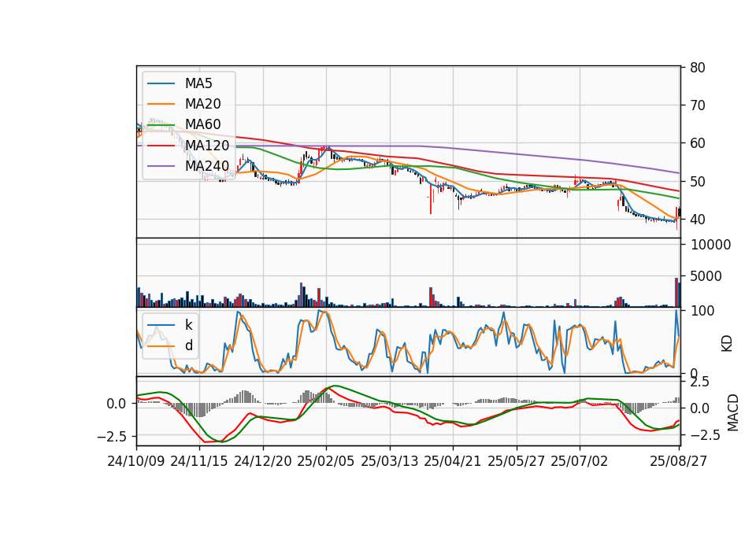This screenshot has height=543, width=756.
Task: Click the 25/04/21 date label
Action: (452, 461)
